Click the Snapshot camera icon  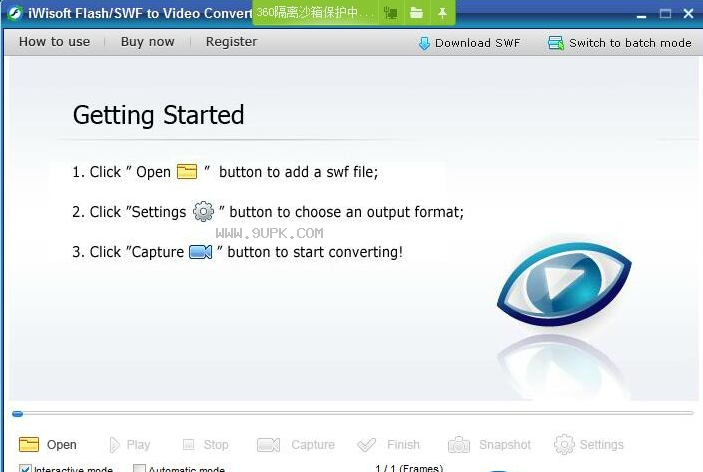pyautogui.click(x=459, y=445)
